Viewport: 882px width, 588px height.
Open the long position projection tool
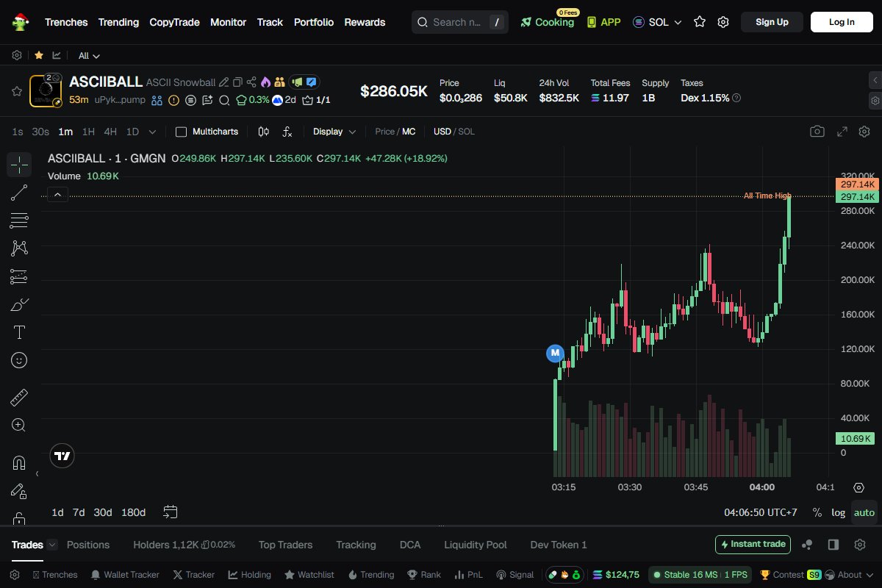19,276
